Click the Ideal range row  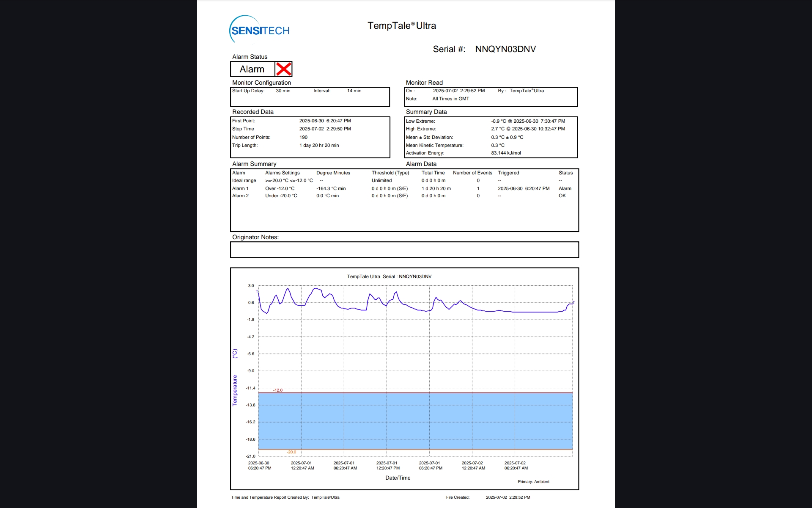click(x=244, y=180)
